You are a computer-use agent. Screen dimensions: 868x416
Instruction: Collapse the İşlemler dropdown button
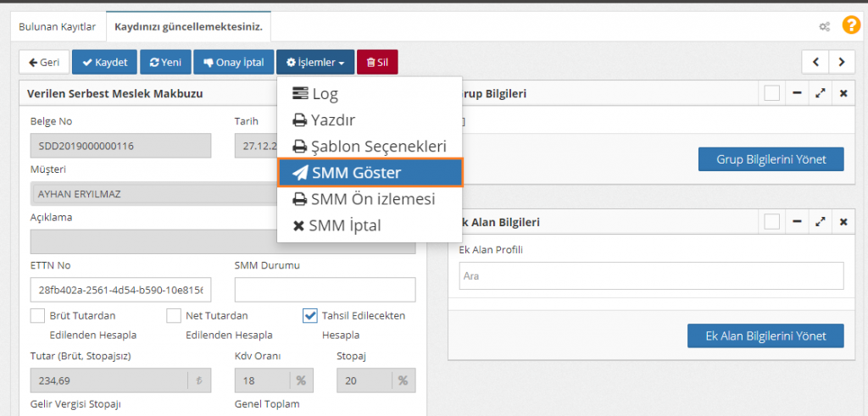point(315,62)
